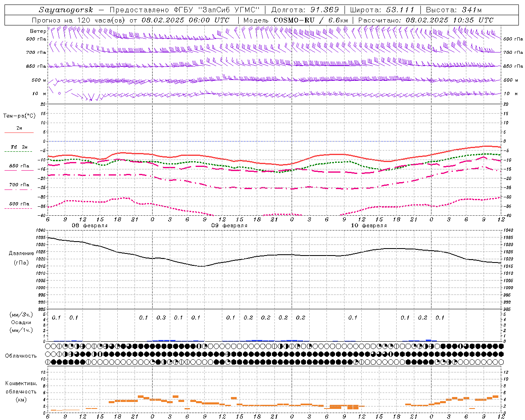Image resolution: width=525 pixels, height=420 pixels.
Task: Click the "08 февраля" date label
Action: coord(89,226)
